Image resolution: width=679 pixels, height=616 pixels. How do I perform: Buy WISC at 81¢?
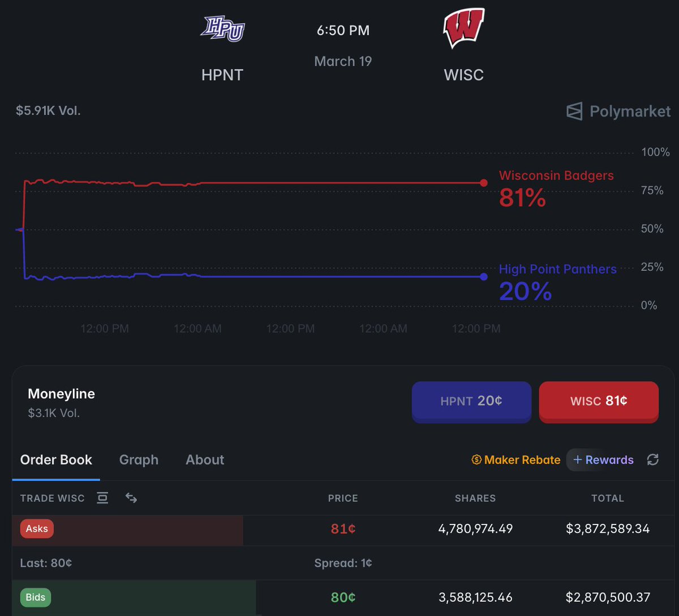click(x=599, y=402)
